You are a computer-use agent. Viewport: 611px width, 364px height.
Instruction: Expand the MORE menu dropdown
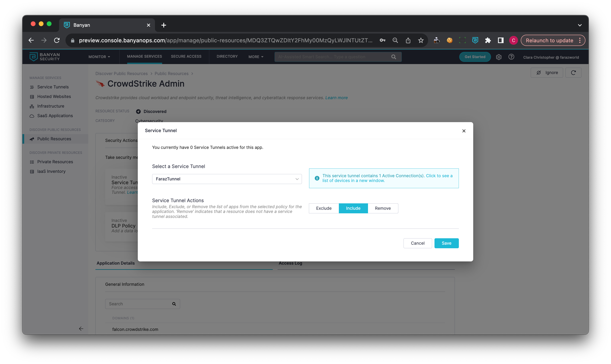coord(256,57)
